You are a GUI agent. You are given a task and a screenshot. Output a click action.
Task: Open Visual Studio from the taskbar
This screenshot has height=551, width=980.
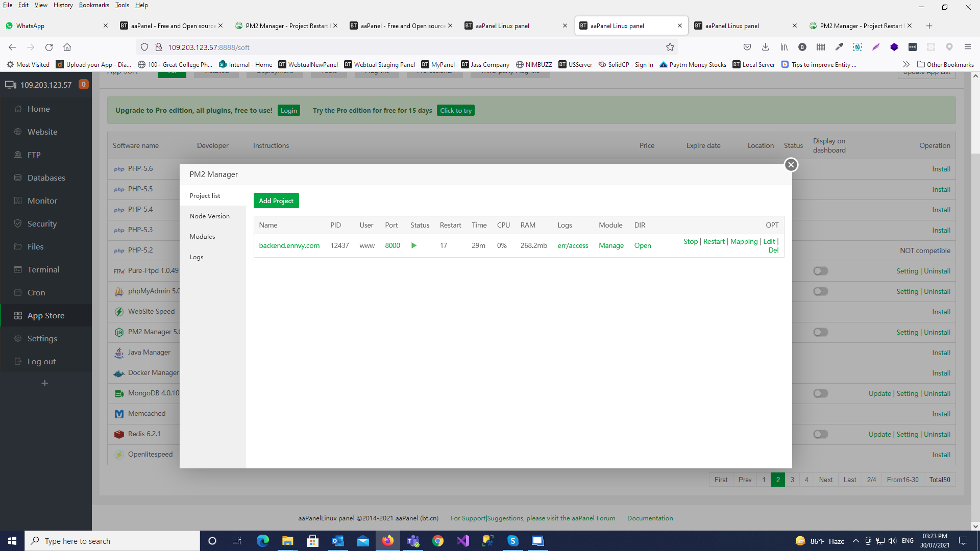click(463, 541)
